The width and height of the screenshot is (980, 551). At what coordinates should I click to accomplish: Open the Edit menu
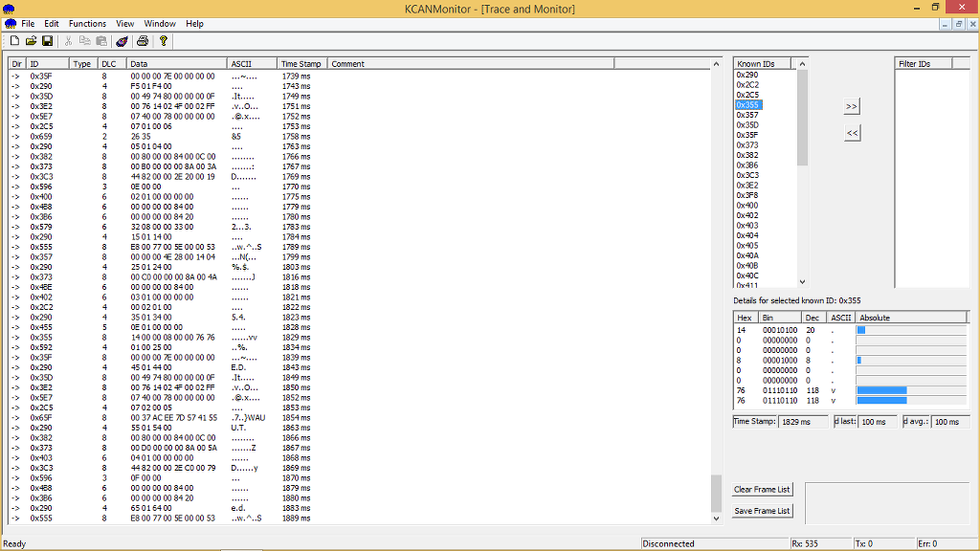(52, 24)
